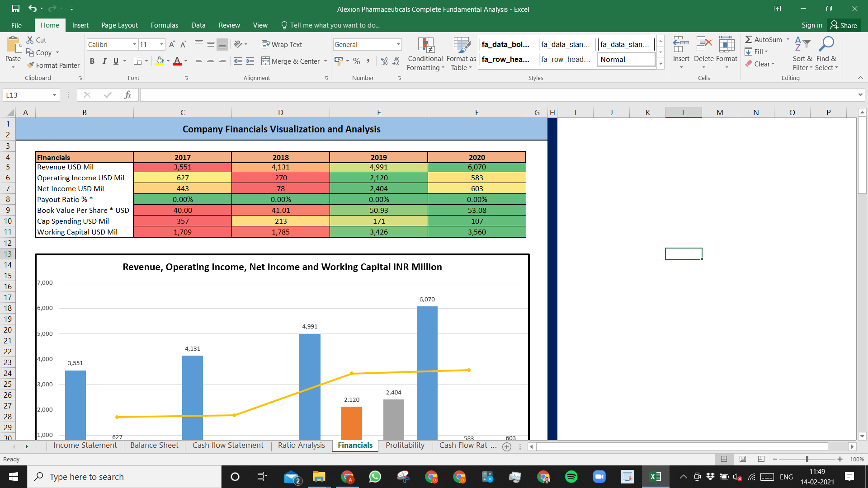This screenshot has height=488, width=868.
Task: Click the Insert Cells icon
Action: pyautogui.click(x=681, y=45)
